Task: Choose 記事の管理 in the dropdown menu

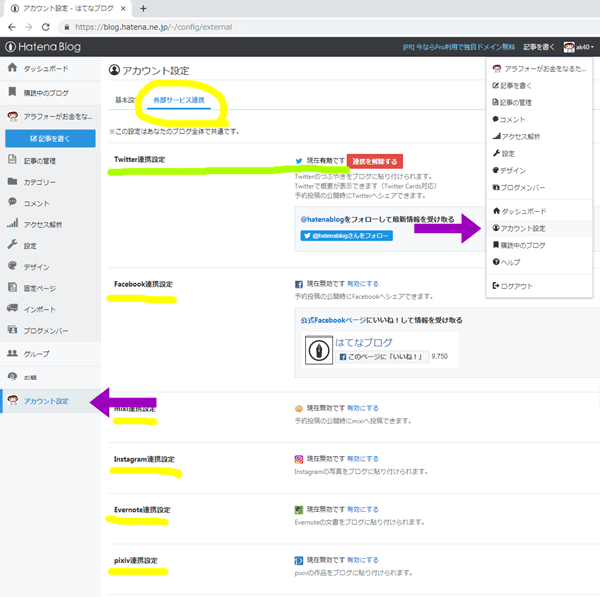Action: pos(539,103)
